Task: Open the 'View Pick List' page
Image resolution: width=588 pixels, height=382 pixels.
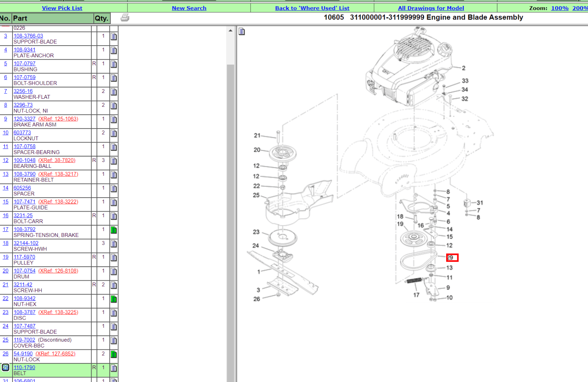Action: 62,8
